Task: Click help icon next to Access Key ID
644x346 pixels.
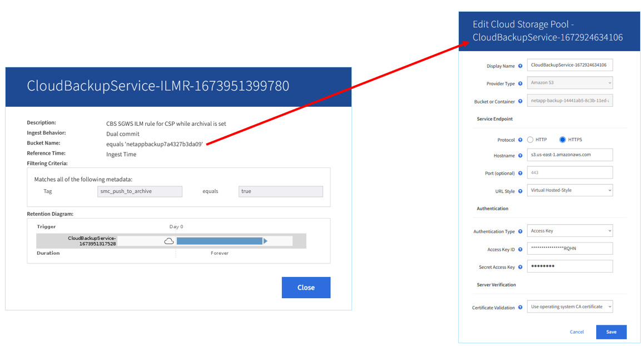Action: 520,249
